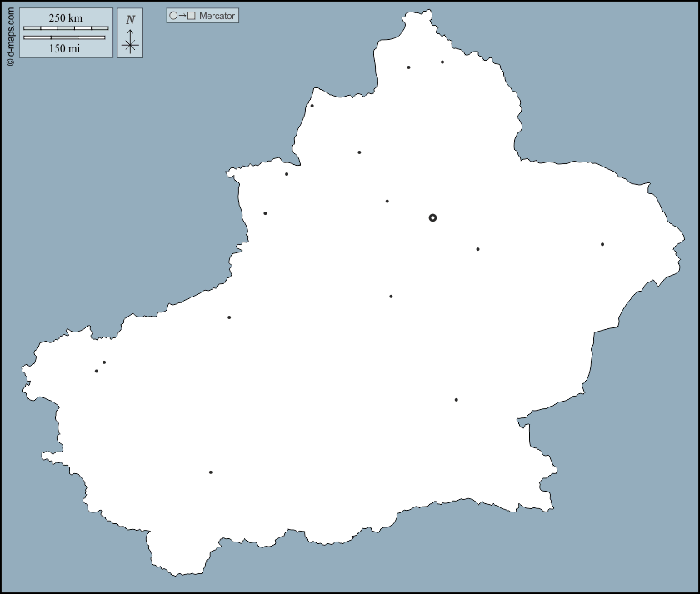The image size is (700, 594).
Task: Click the westernmost city dot on the map
Action: 97,371
